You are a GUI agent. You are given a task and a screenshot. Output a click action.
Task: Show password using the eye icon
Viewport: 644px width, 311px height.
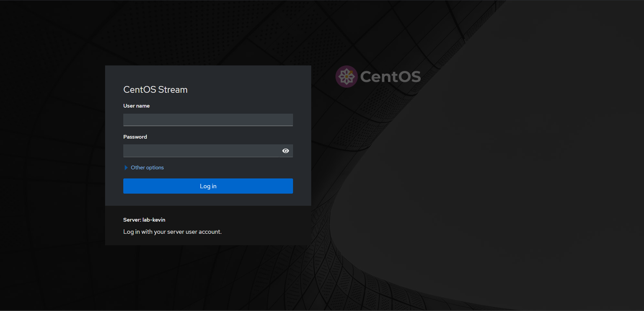pos(286,151)
